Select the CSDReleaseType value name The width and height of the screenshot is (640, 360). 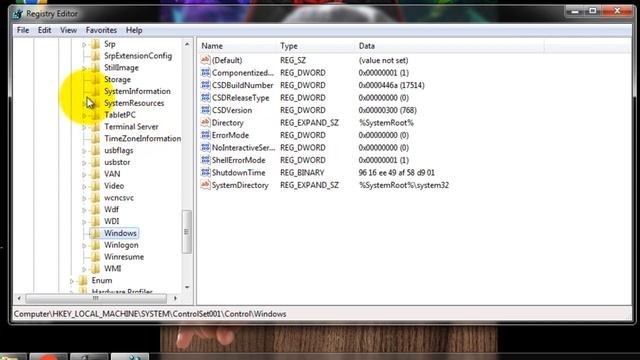click(240, 98)
